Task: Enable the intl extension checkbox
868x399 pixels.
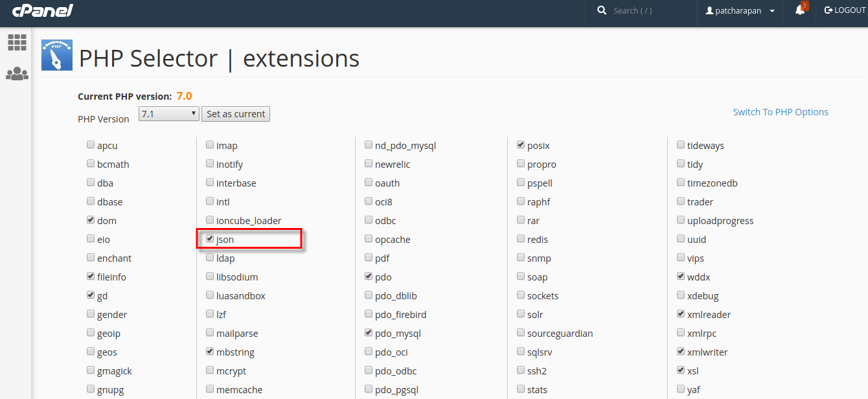Action: click(210, 201)
